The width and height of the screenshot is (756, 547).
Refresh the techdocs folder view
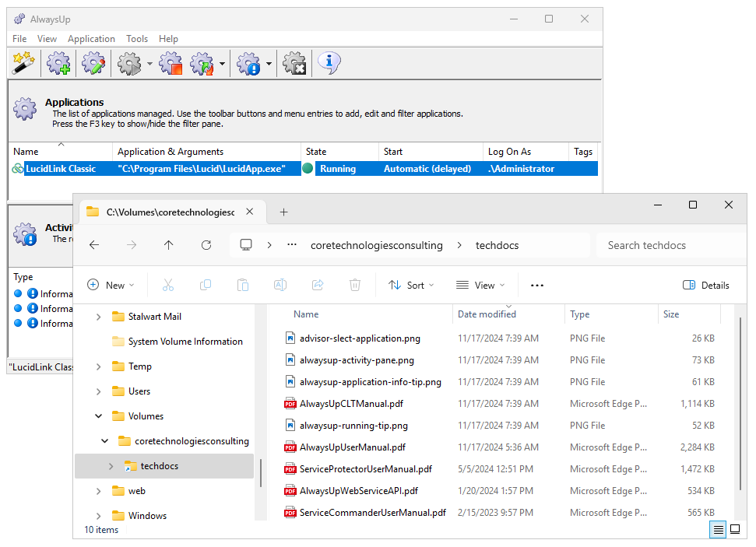point(206,245)
